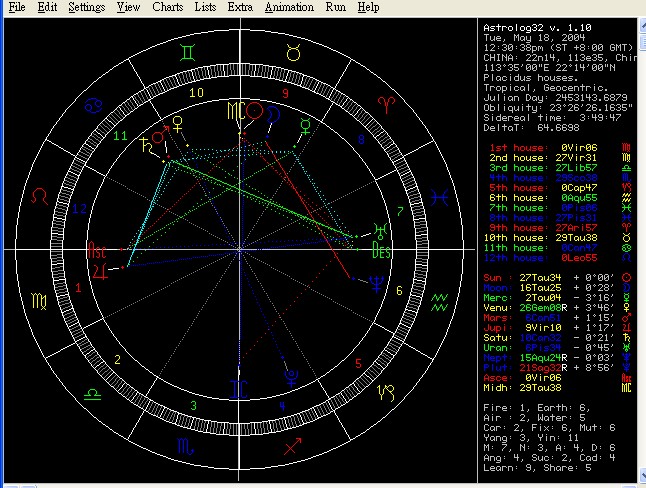This screenshot has width=646, height=488.
Task: Expand the Charts menu
Action: [x=167, y=7]
